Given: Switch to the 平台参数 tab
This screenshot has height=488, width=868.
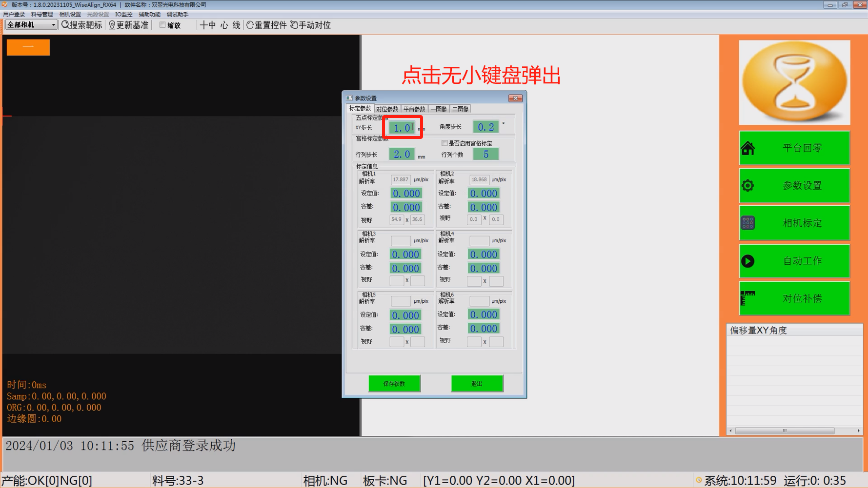Looking at the screenshot, I should tap(414, 109).
